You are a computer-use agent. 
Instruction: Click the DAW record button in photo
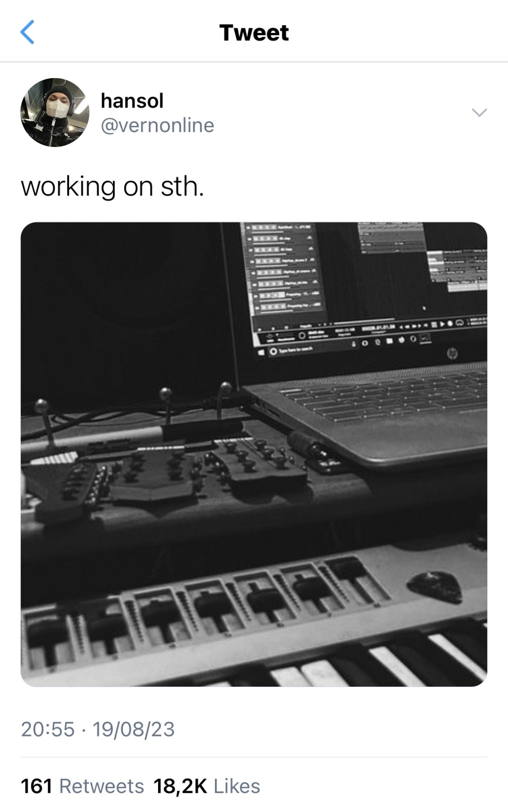(x=450, y=323)
